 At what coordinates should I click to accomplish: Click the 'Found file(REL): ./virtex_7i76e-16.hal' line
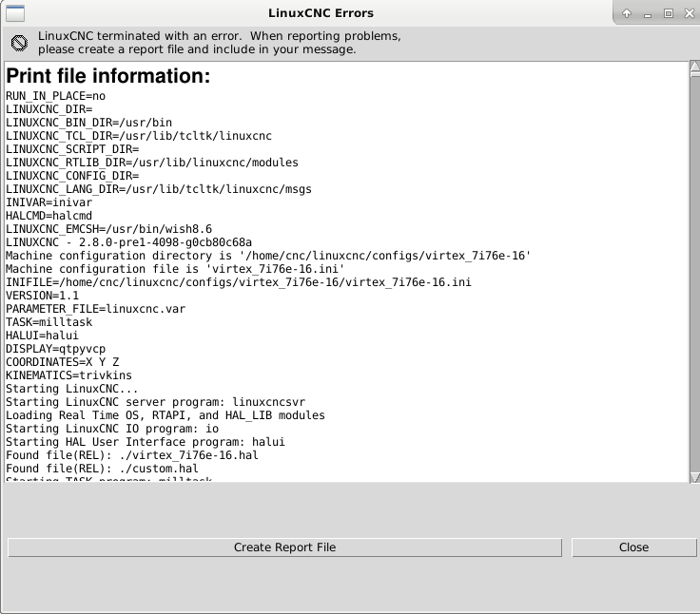(132, 455)
